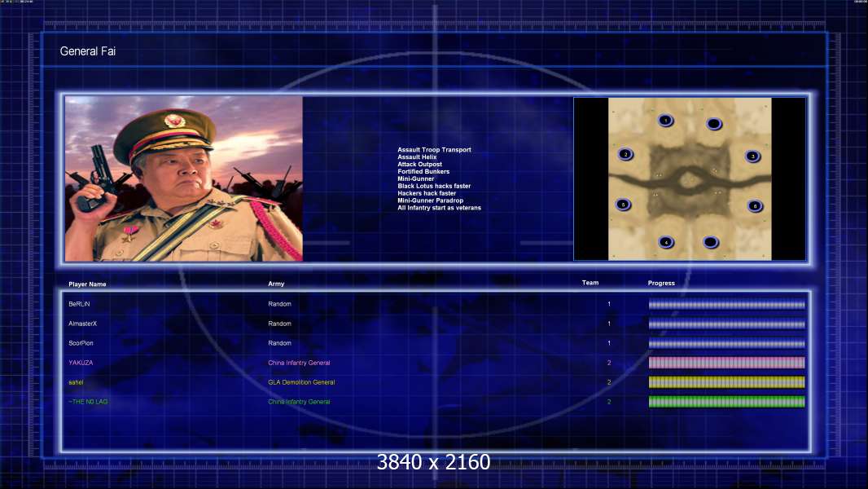868x489 pixels.
Task: Click ScorPion's Random army entry
Action: 279,343
